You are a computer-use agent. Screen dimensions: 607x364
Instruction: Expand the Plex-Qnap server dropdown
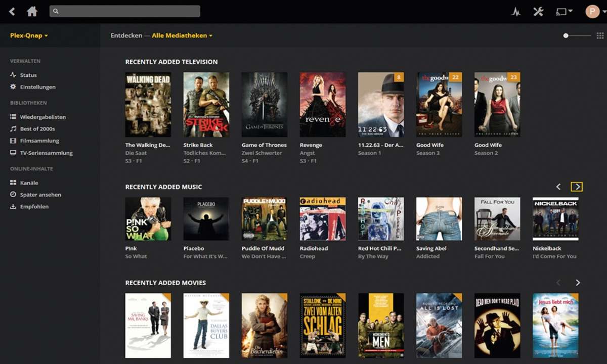29,36
